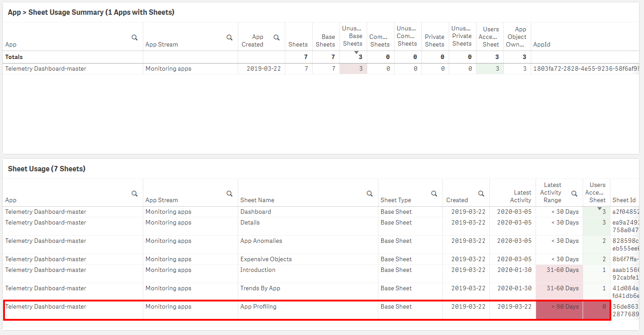Click search icon beside Created column
The width and height of the screenshot is (644, 335).
481,194
